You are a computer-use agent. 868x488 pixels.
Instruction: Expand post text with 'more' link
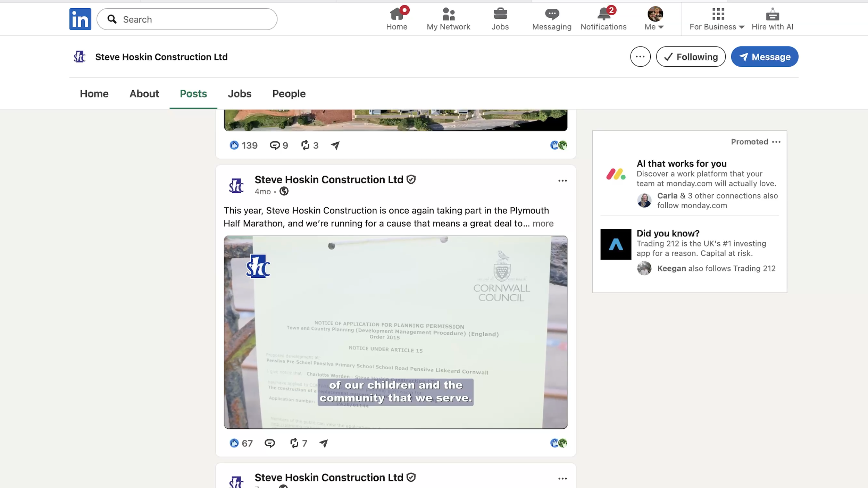543,224
